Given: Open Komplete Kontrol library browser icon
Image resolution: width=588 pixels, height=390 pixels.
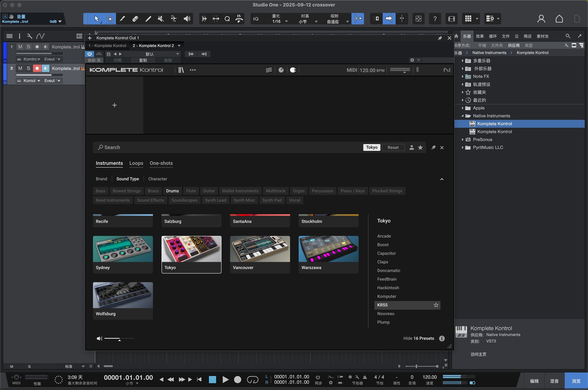Looking at the screenshot, I should pyautogui.click(x=181, y=70).
